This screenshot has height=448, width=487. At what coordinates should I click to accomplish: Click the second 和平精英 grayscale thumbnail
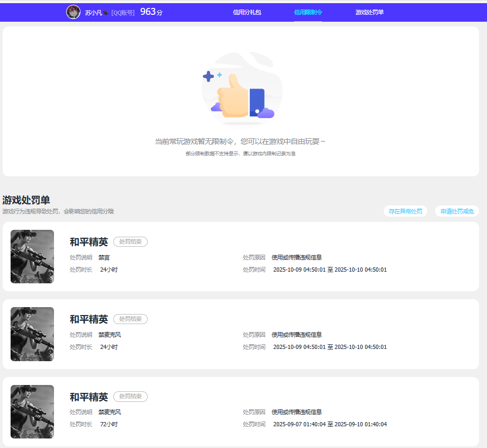pos(32,334)
